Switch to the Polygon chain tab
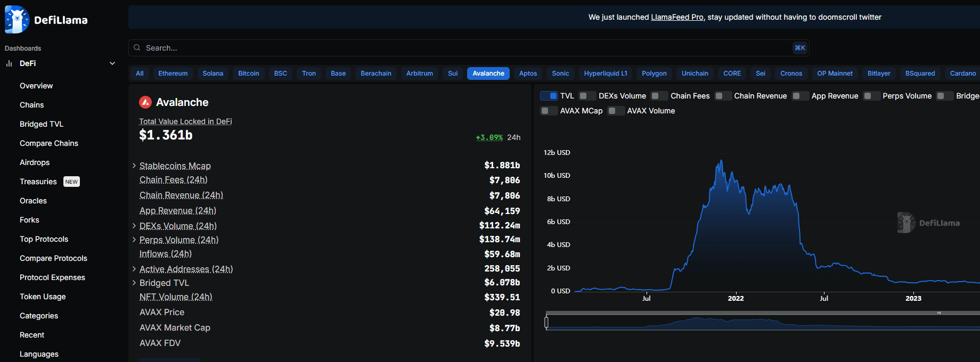Screen dimensions: 980x362 tap(655, 73)
